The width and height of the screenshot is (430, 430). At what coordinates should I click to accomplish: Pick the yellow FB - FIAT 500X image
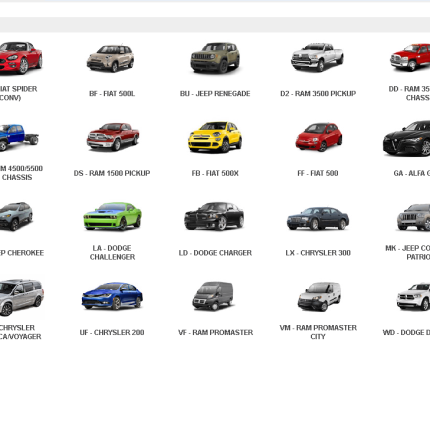pos(215,137)
